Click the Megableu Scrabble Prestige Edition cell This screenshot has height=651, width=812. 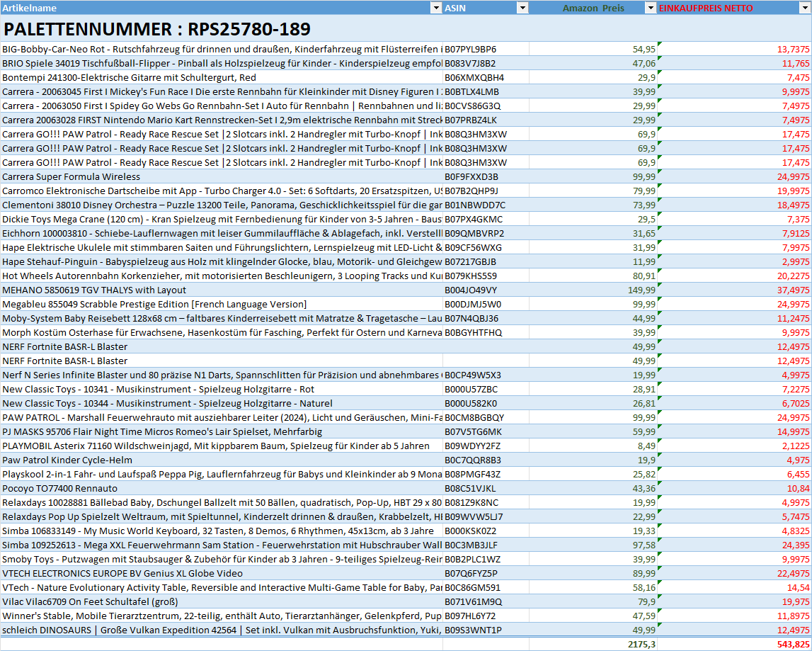[154, 304]
